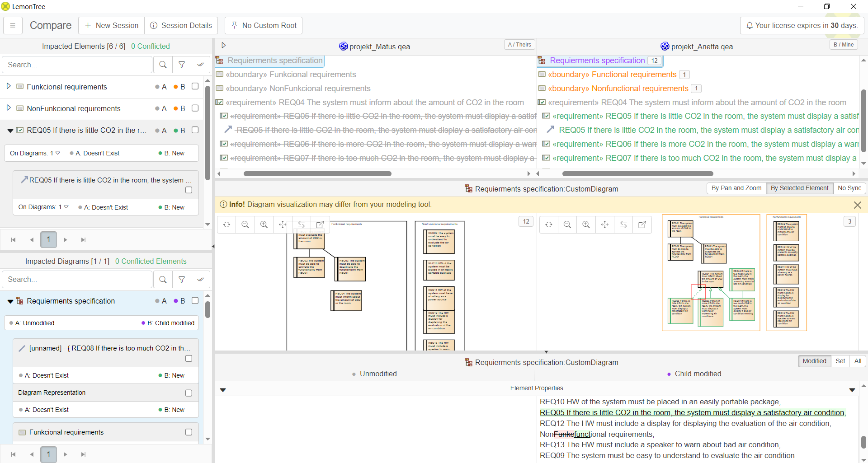The image size is (868, 463).
Task: Go to first page in Impacted Elements
Action: (x=13, y=240)
